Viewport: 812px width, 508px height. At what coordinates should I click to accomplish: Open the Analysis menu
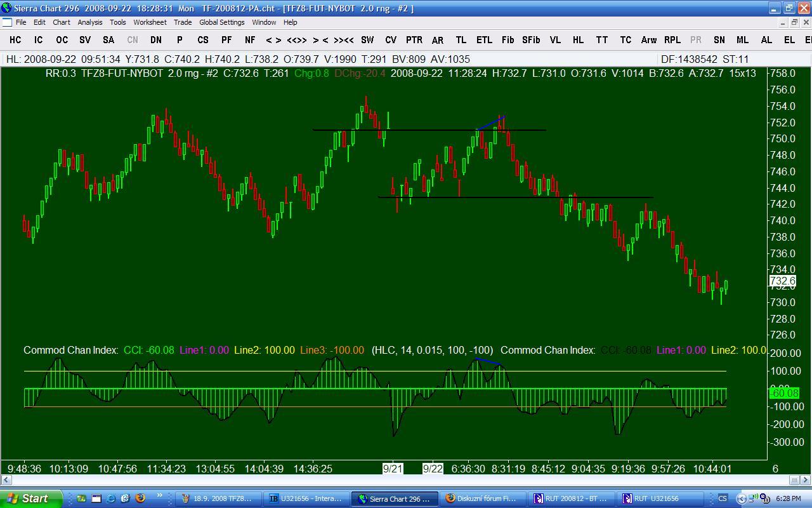[89, 22]
